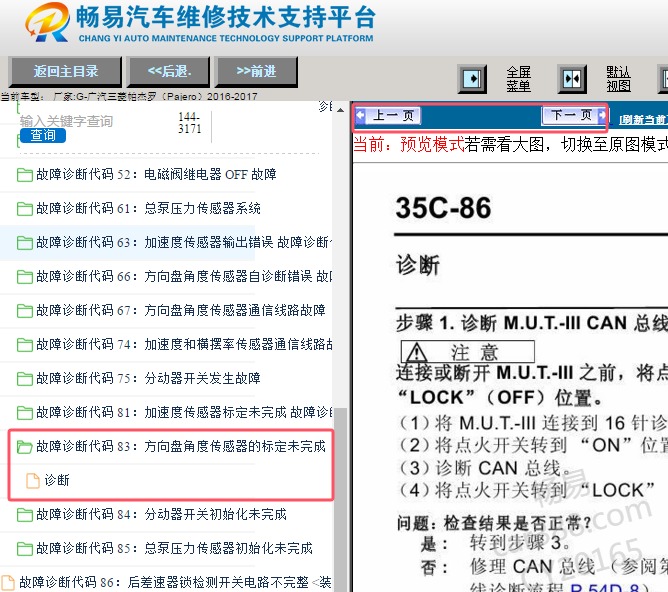This screenshot has width=668, height=592.
Task: Select the 全屏菜单 label
Action: pyautogui.click(x=518, y=79)
